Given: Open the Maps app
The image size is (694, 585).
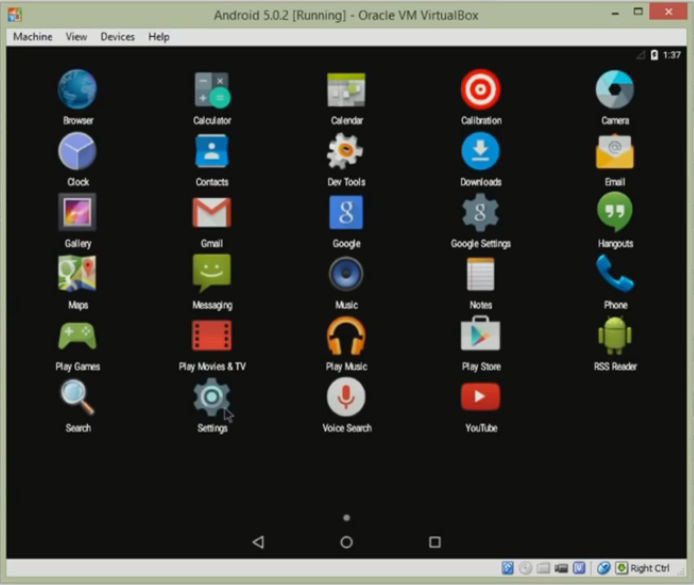Looking at the screenshot, I should 77,274.
